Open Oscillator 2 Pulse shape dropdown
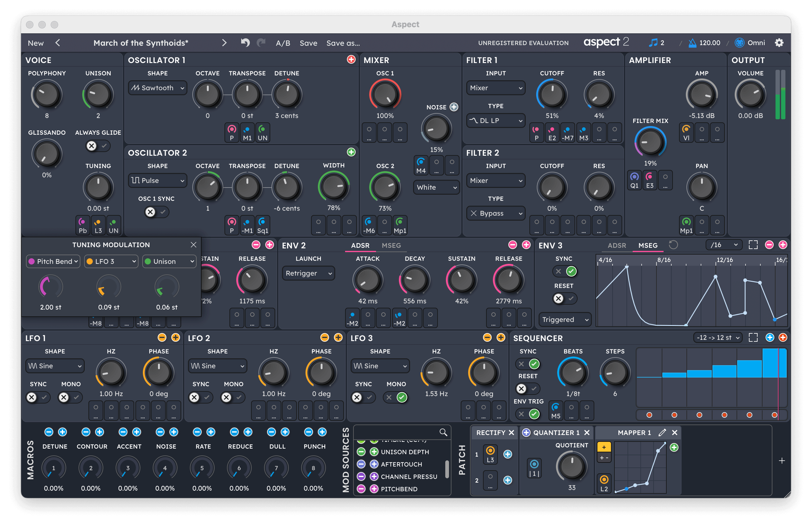The height and width of the screenshot is (524, 812). (158, 180)
